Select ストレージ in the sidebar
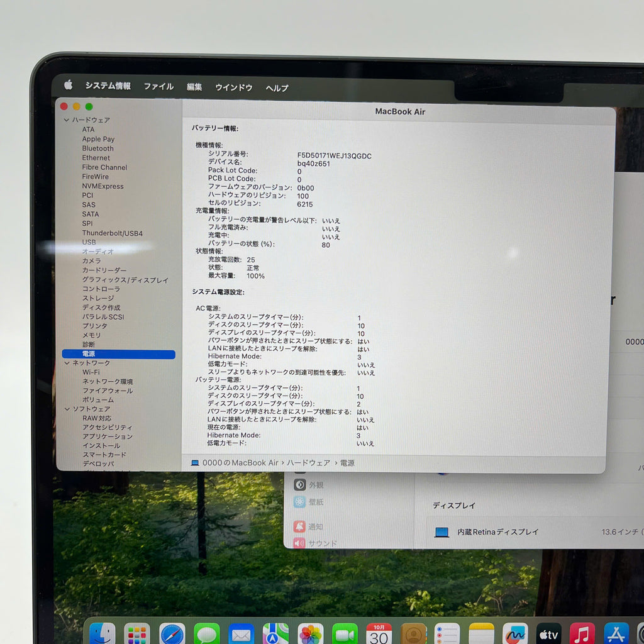 tap(98, 298)
